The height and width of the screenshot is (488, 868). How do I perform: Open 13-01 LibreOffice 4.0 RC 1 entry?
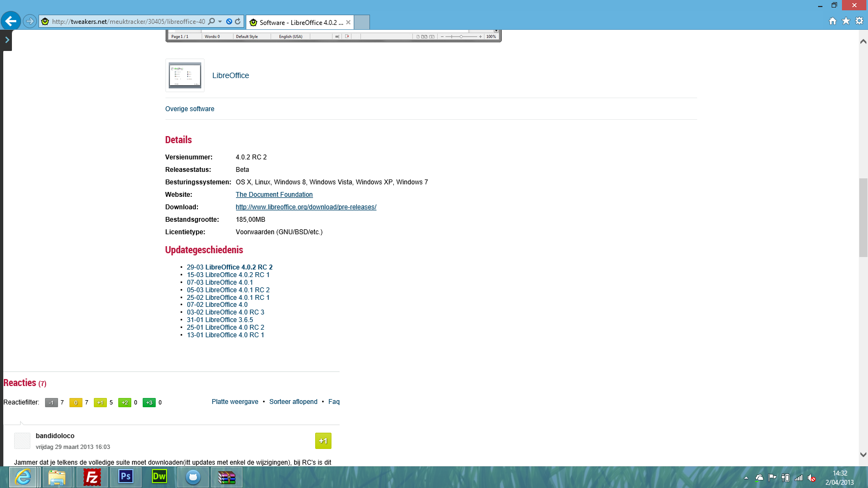(x=226, y=335)
